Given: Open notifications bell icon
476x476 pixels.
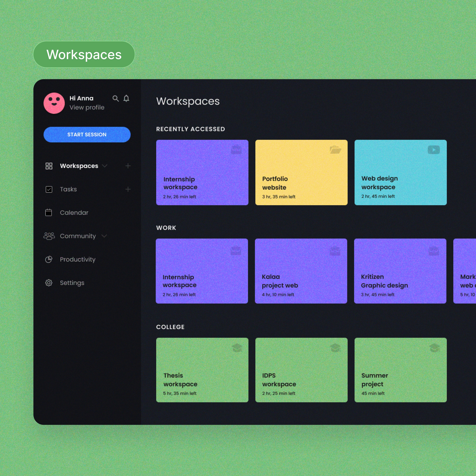Looking at the screenshot, I should click(x=126, y=99).
